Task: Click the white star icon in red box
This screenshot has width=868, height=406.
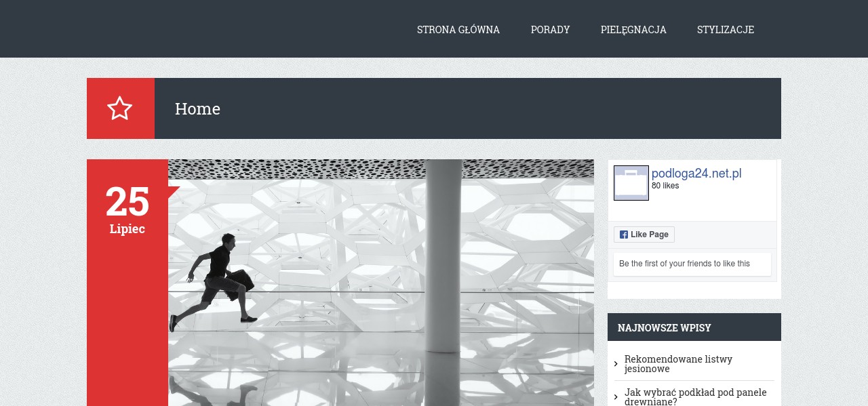Action: point(120,108)
